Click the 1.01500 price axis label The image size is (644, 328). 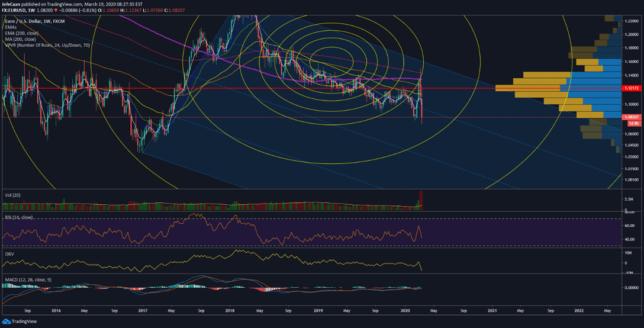630,169
